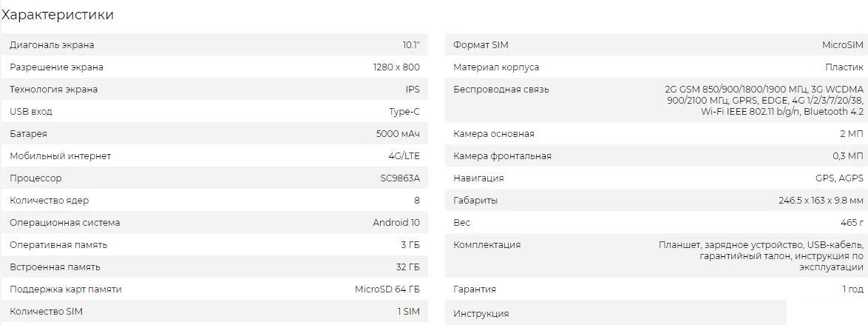Click the Оперативная память row label

[58, 245]
